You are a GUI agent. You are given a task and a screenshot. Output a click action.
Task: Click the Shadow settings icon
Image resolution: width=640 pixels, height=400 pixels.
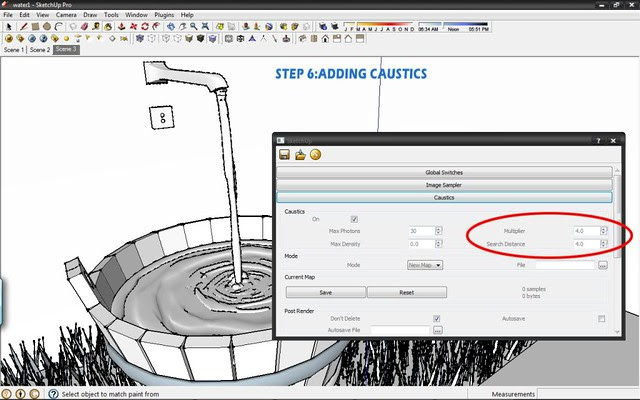pos(322,27)
